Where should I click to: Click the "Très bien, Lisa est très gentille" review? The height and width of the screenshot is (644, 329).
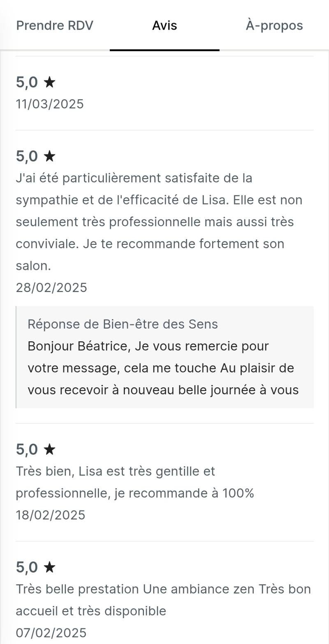pyautogui.click(x=135, y=482)
